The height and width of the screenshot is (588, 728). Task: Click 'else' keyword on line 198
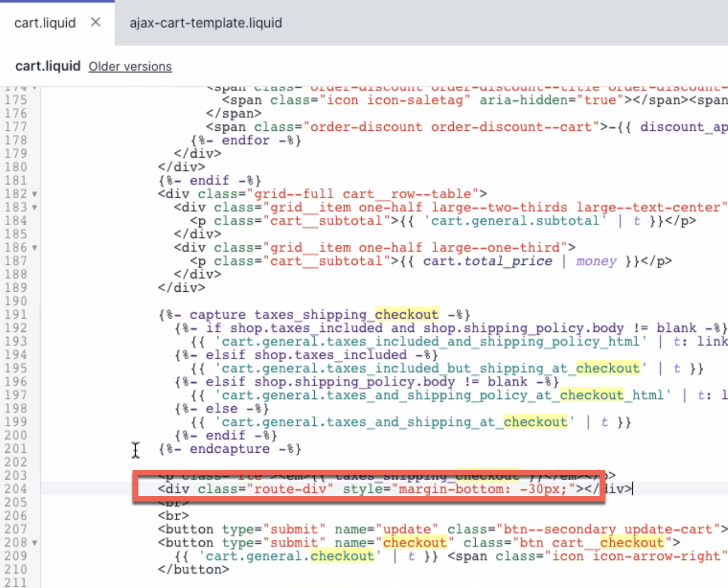tap(222, 408)
